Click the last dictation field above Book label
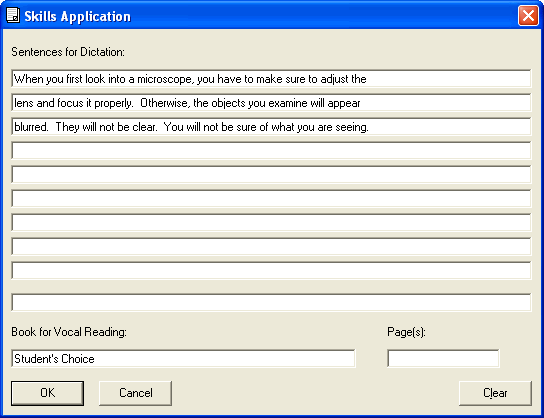Screen dimensions: 544x418 pos(271,302)
